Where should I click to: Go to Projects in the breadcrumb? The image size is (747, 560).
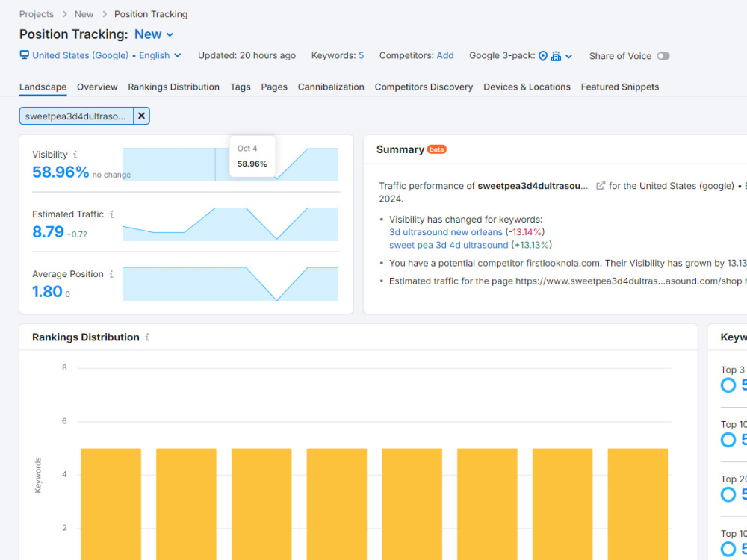pyautogui.click(x=36, y=14)
